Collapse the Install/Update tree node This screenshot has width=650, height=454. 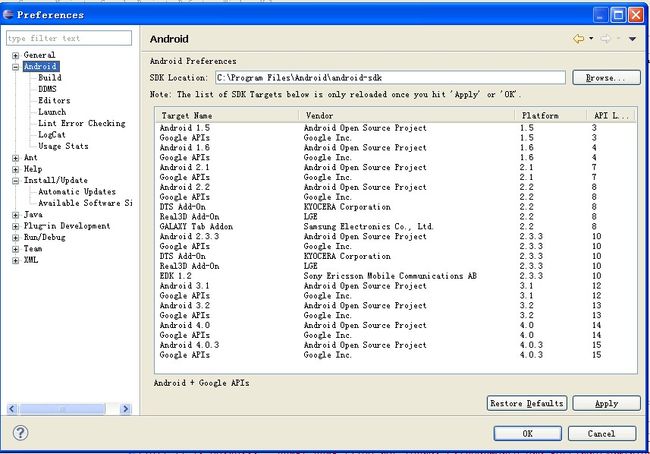click(15, 181)
